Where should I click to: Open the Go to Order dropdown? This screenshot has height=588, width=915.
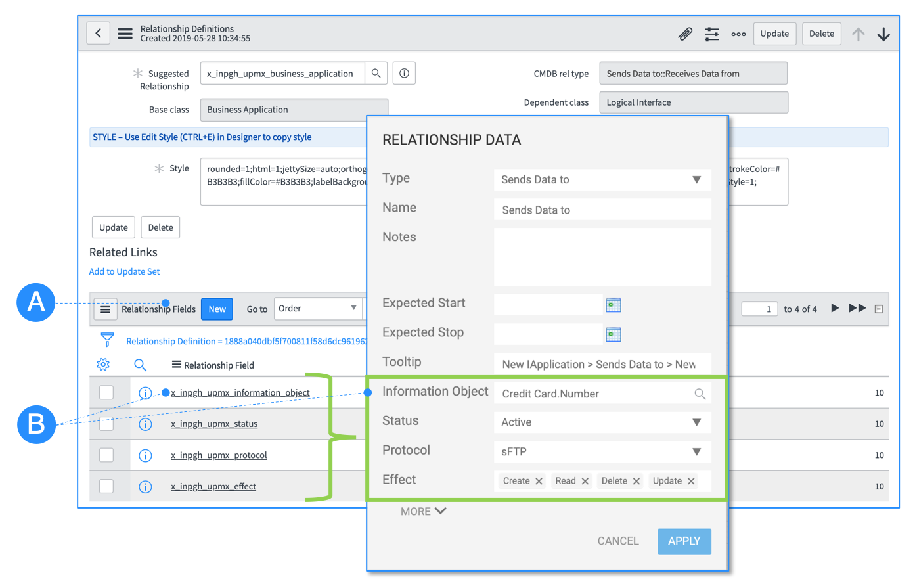[318, 308]
